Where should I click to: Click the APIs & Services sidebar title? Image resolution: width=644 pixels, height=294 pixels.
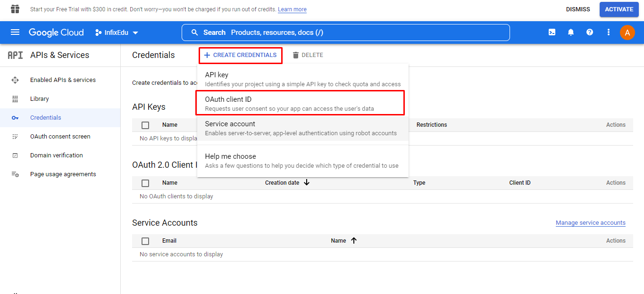[x=59, y=55]
